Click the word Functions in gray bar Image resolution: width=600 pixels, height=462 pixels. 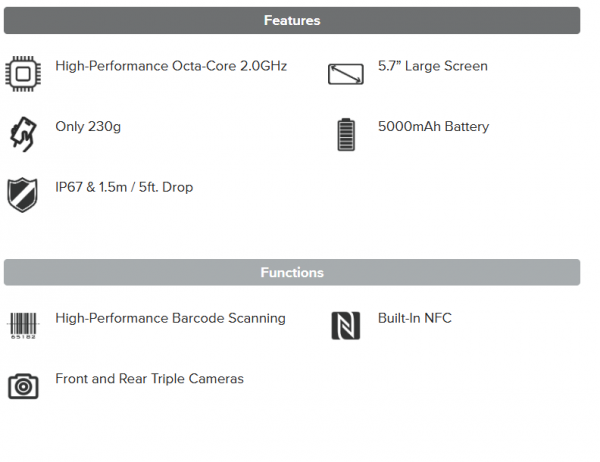coord(292,272)
